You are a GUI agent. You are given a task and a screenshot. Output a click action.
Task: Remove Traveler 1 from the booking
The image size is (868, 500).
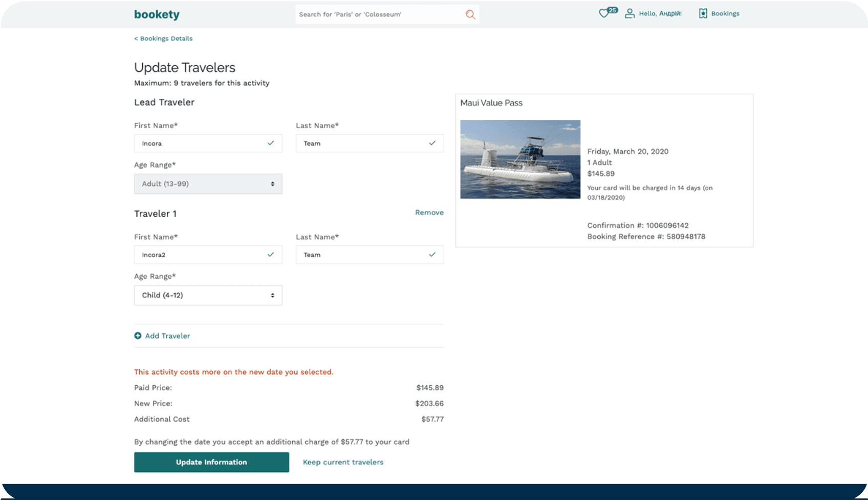pos(429,213)
